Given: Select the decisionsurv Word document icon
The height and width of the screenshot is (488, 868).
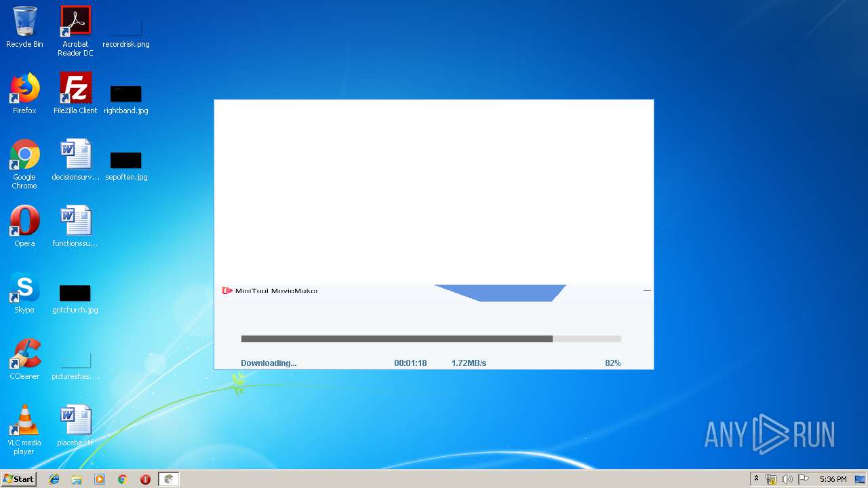Looking at the screenshot, I should [x=75, y=161].
